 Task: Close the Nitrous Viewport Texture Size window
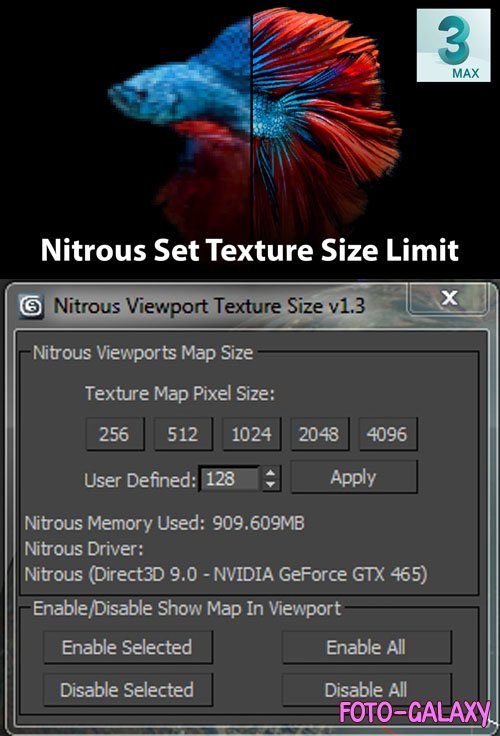pos(447,298)
